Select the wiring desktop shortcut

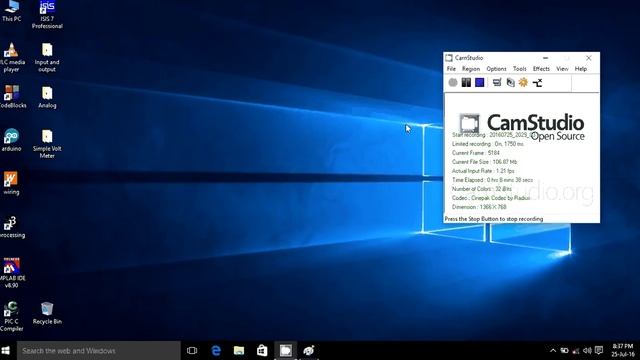tap(11, 184)
